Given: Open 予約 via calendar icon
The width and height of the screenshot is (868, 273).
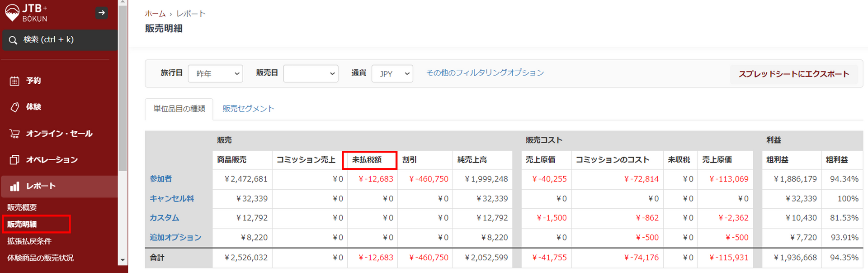Looking at the screenshot, I should pos(14,81).
